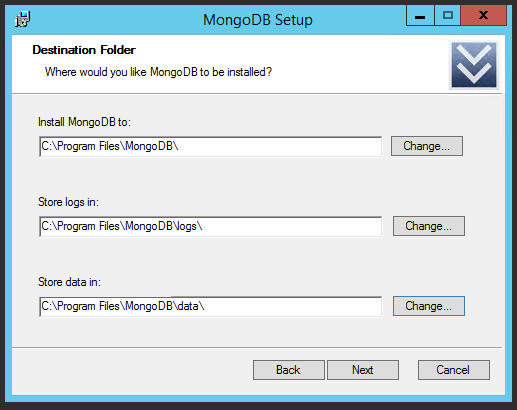Change the logs storage folder

pos(429,226)
